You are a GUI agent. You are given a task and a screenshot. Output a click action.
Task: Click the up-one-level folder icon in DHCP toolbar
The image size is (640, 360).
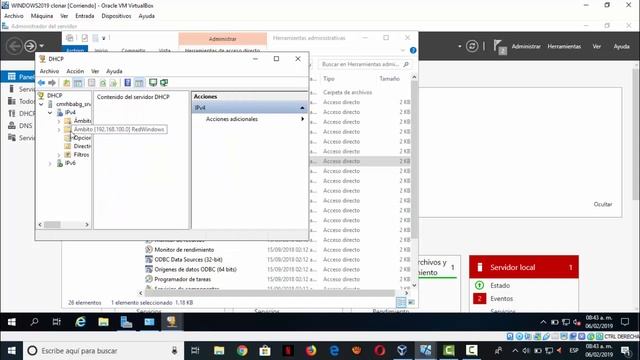coord(67,83)
